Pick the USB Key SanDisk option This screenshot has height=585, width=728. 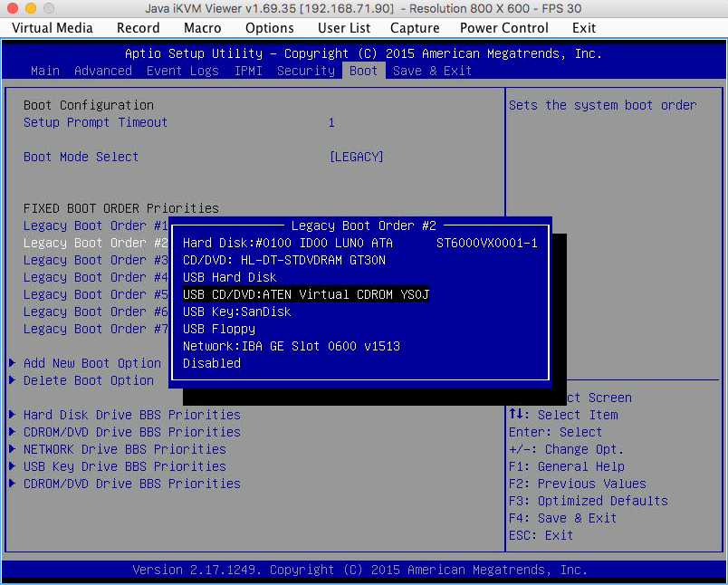pos(236,312)
